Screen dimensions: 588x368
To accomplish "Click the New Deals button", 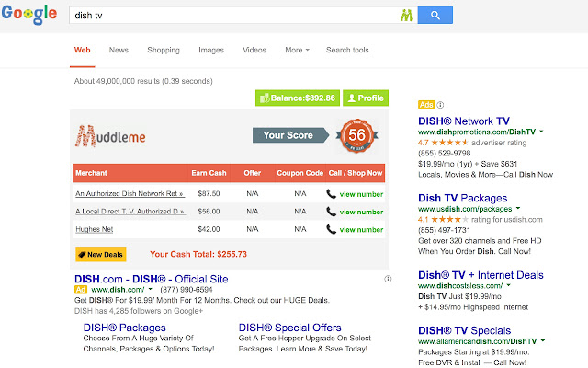I will pos(101,255).
